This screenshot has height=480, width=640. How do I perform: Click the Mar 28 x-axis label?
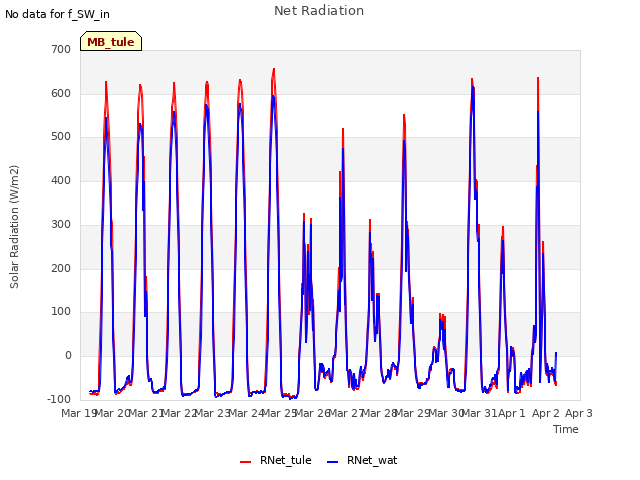(379, 413)
